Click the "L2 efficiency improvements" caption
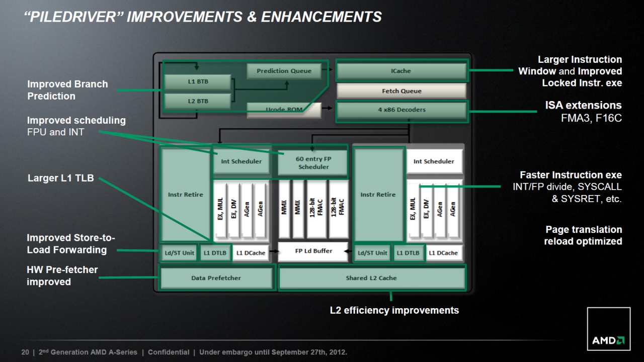Screen dimensions: 644x362 click(x=394, y=310)
